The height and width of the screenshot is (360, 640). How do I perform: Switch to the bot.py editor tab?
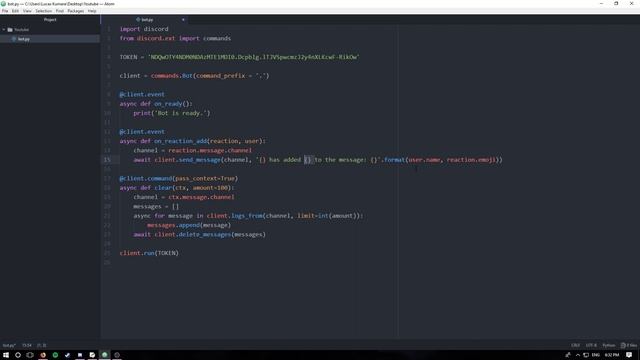point(144,20)
